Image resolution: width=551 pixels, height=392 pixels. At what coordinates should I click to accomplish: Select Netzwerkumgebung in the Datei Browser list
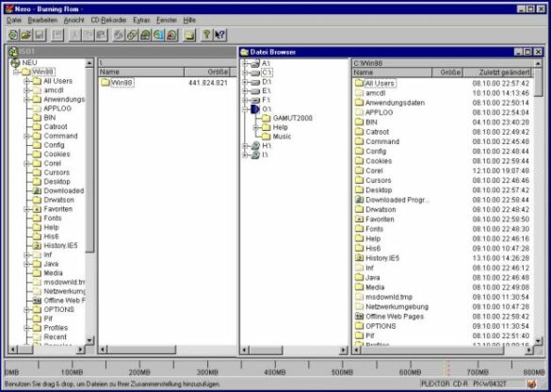tap(392, 306)
